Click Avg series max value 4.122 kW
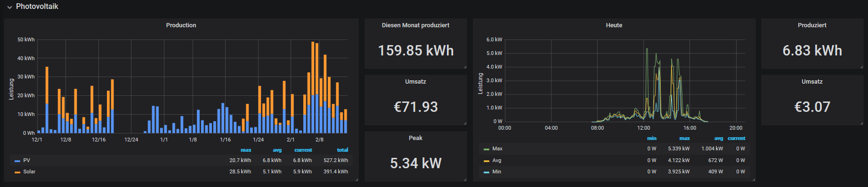The image size is (868, 187). [679, 160]
